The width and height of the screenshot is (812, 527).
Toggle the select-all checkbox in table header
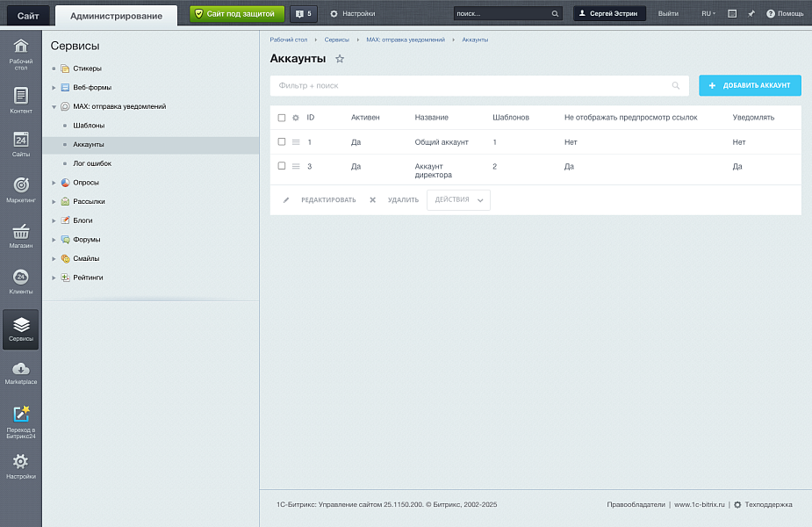pyautogui.click(x=282, y=118)
